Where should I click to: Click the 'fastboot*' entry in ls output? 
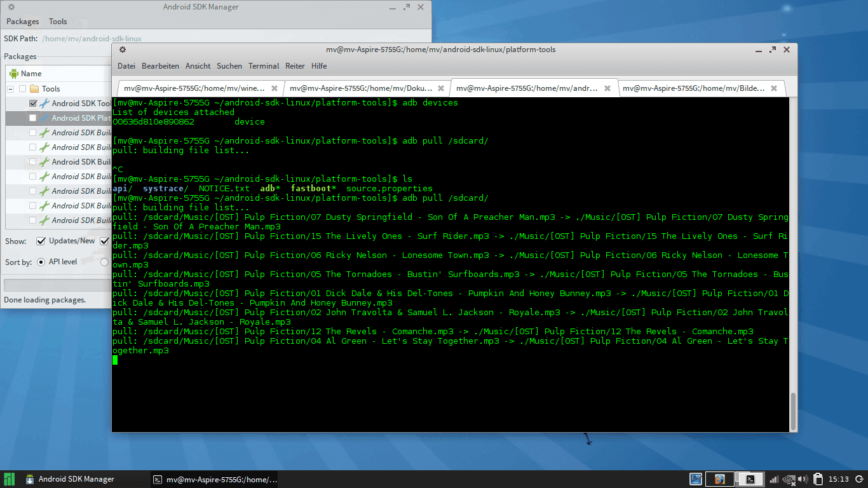coord(313,189)
